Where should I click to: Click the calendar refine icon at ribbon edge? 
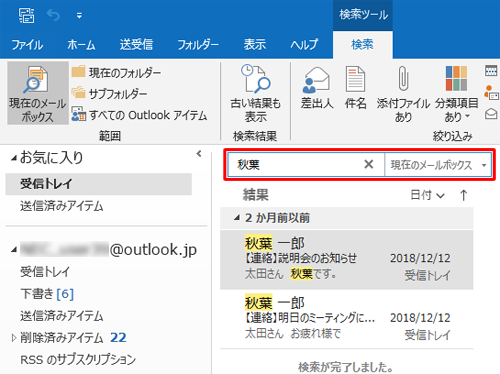click(x=491, y=71)
